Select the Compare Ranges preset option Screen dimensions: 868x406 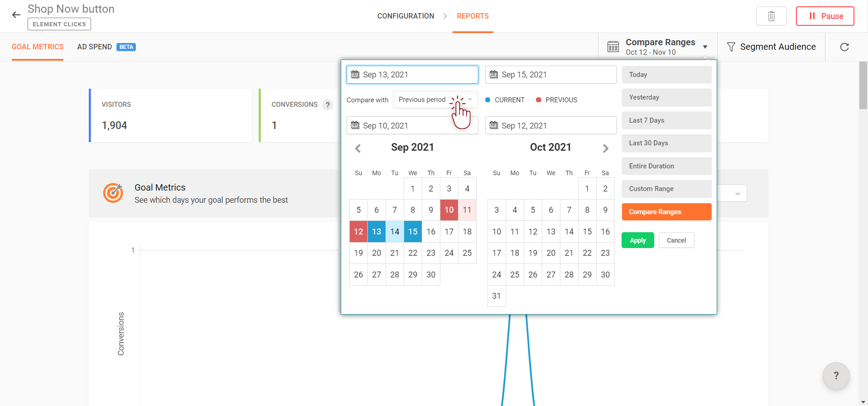coord(666,212)
